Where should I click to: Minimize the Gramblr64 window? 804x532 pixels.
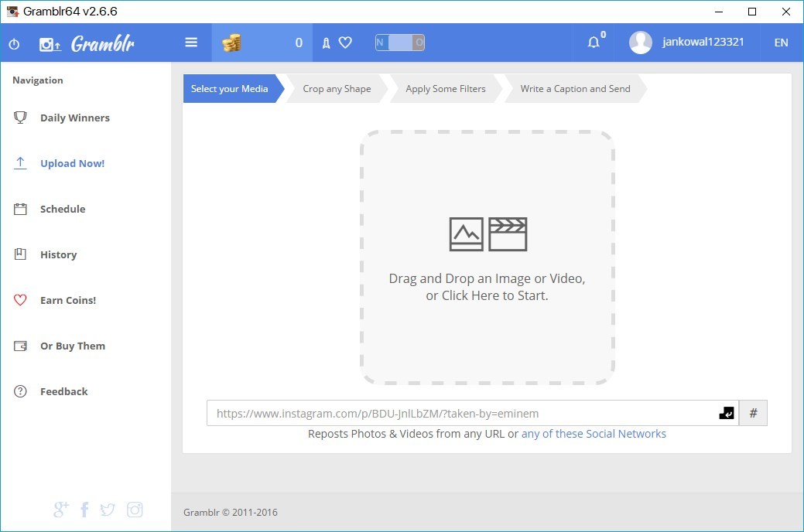click(x=719, y=12)
